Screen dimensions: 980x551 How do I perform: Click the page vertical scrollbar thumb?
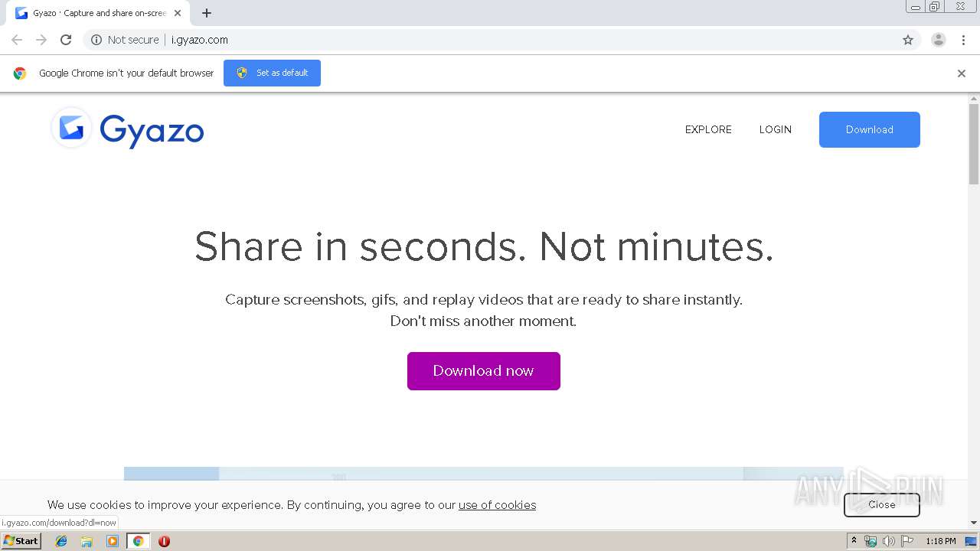[974, 144]
